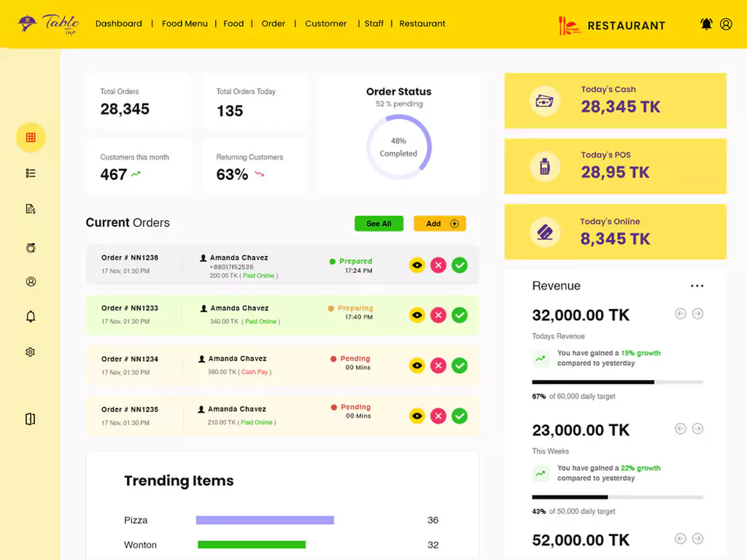Image resolution: width=747 pixels, height=560 pixels.
Task: View details of order NN1236 via eye icon
Action: [x=417, y=265]
